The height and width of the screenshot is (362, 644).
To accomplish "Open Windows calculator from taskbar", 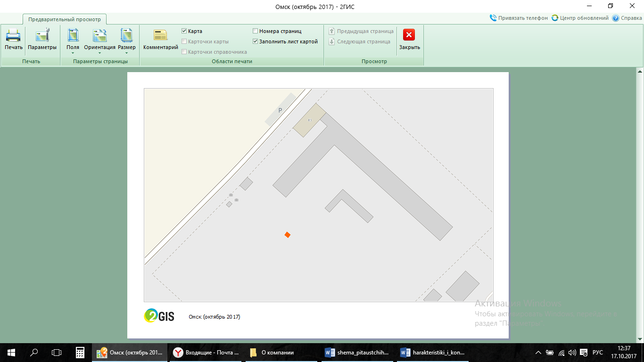I will [80, 352].
